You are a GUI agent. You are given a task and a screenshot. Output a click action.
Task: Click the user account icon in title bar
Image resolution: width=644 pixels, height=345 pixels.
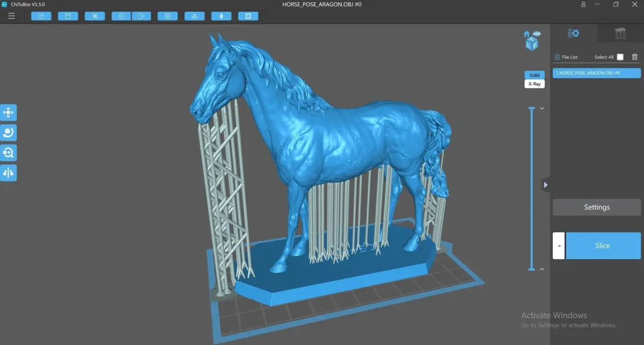click(583, 4)
